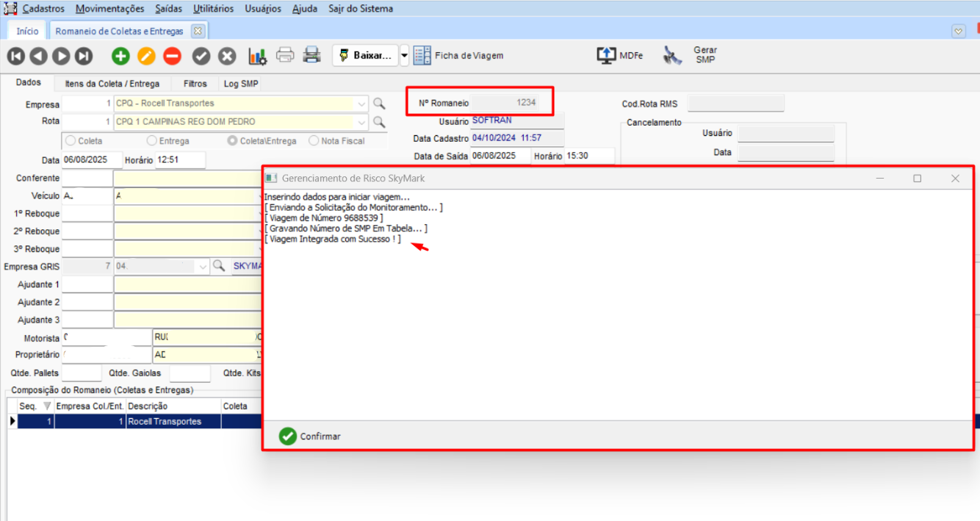Expand the Empresa combo box
The height and width of the screenshot is (521, 980).
coord(361,104)
